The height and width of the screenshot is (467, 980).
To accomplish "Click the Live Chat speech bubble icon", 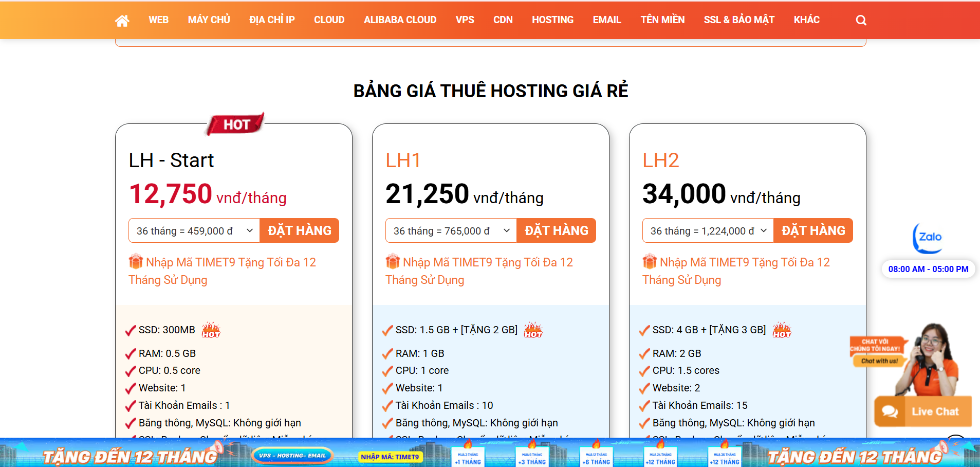I will coord(890,411).
